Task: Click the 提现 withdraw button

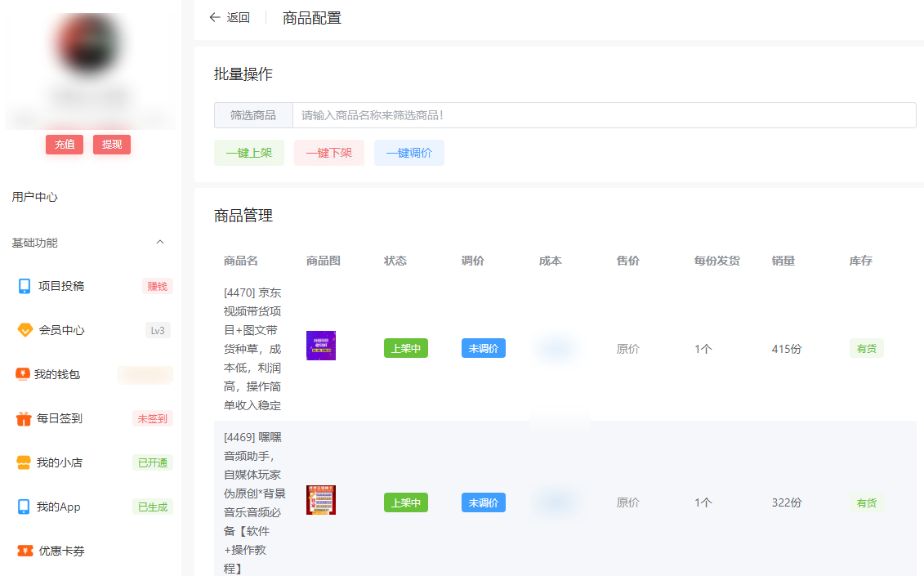Action: (111, 144)
